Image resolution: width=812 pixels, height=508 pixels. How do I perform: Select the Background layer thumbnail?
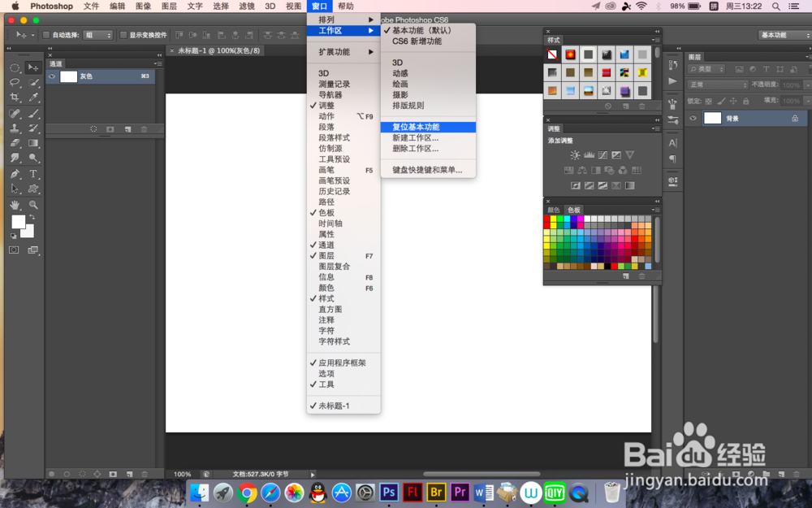[x=713, y=118]
